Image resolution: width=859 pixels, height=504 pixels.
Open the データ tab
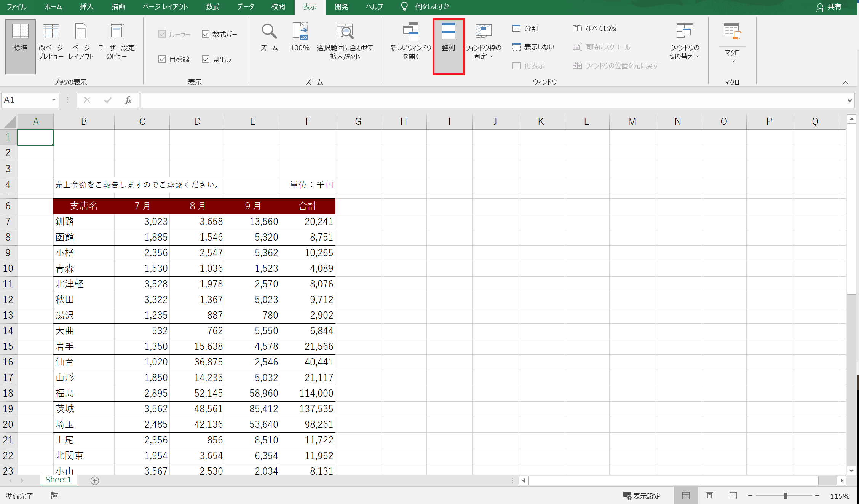click(x=246, y=7)
